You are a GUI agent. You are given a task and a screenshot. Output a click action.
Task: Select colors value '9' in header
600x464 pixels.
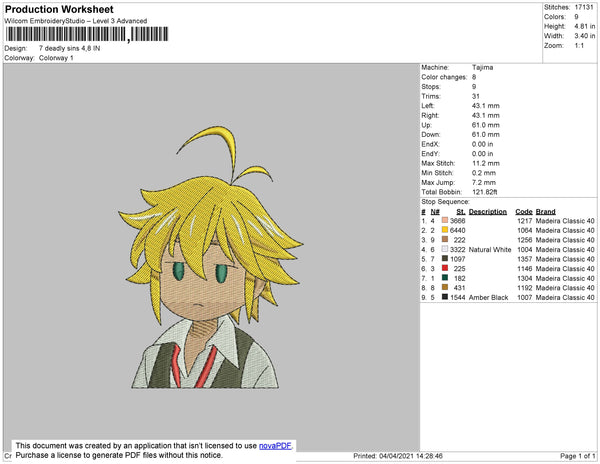[x=576, y=17]
